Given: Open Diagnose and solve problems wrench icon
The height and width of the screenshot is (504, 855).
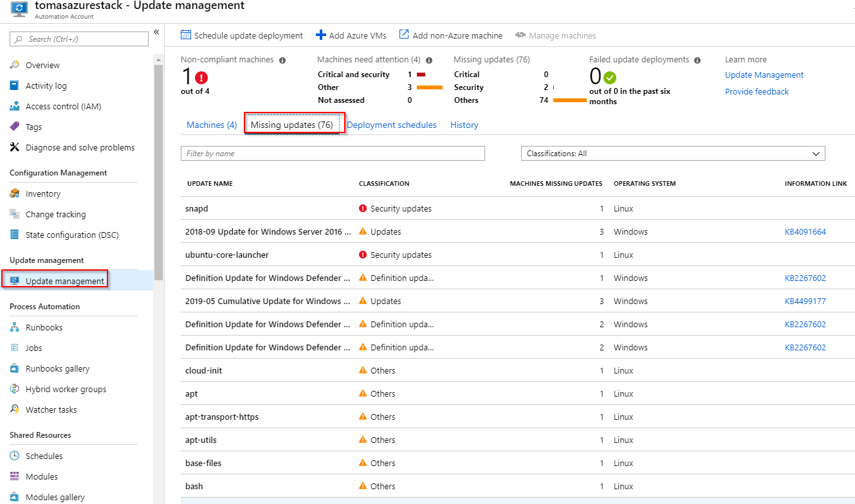Looking at the screenshot, I should [14, 147].
